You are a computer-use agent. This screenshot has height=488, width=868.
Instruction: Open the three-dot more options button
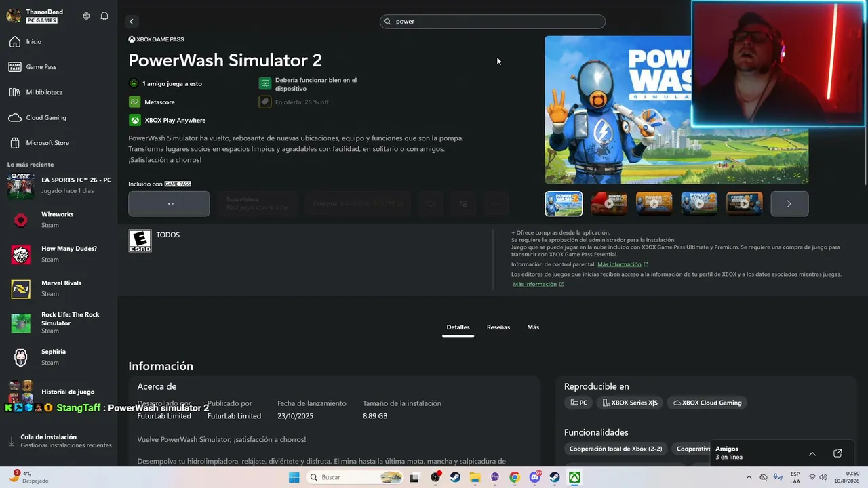pos(496,203)
